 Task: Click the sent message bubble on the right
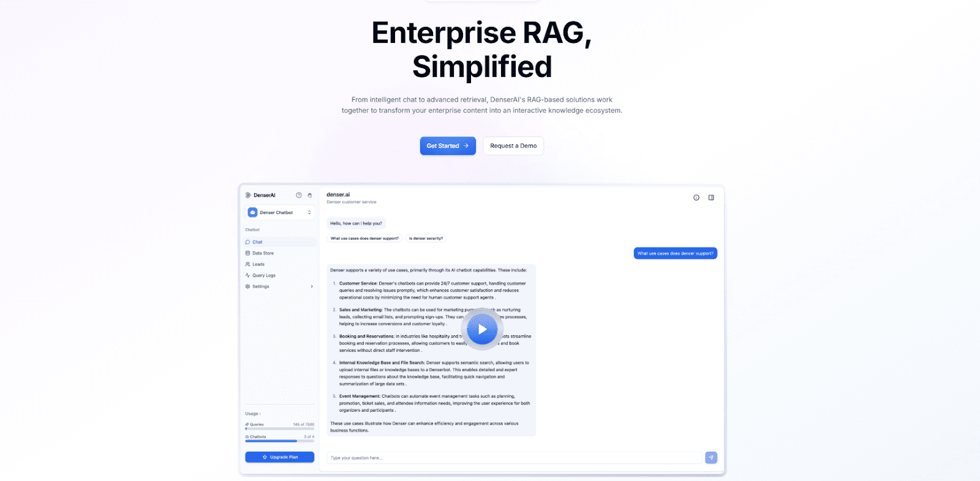click(676, 253)
